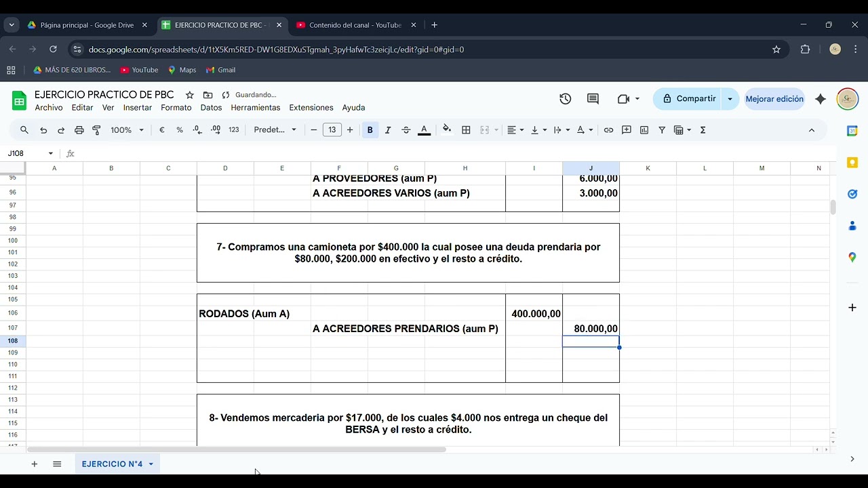The image size is (868, 488).
Task: Open the fill color picker
Action: click(x=447, y=130)
